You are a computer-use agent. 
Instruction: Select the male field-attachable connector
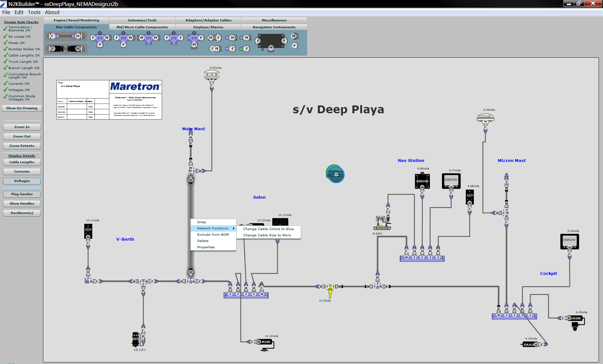(294, 36)
